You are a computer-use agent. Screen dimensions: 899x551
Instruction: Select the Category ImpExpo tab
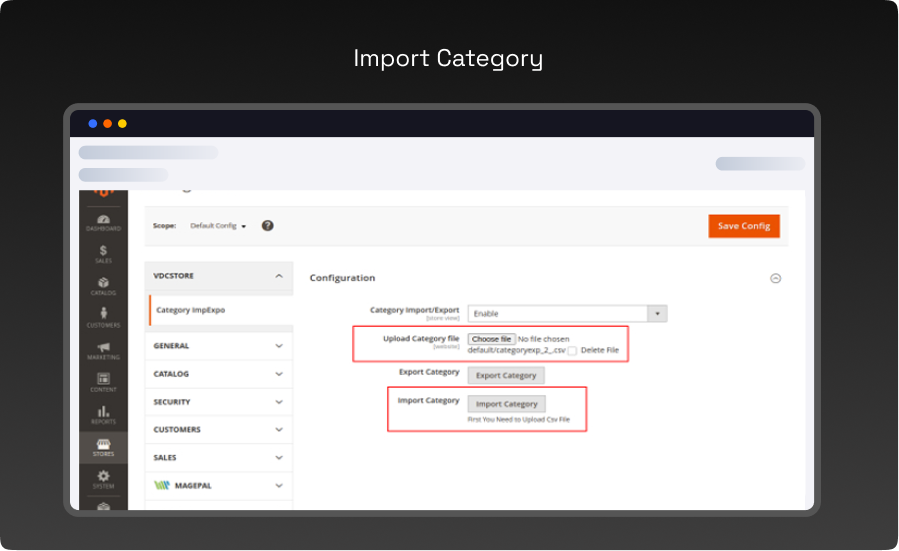tap(191, 310)
